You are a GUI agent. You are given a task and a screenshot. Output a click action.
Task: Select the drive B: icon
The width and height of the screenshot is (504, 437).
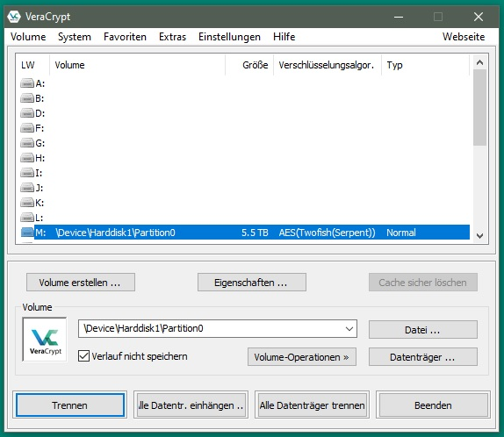[27, 98]
